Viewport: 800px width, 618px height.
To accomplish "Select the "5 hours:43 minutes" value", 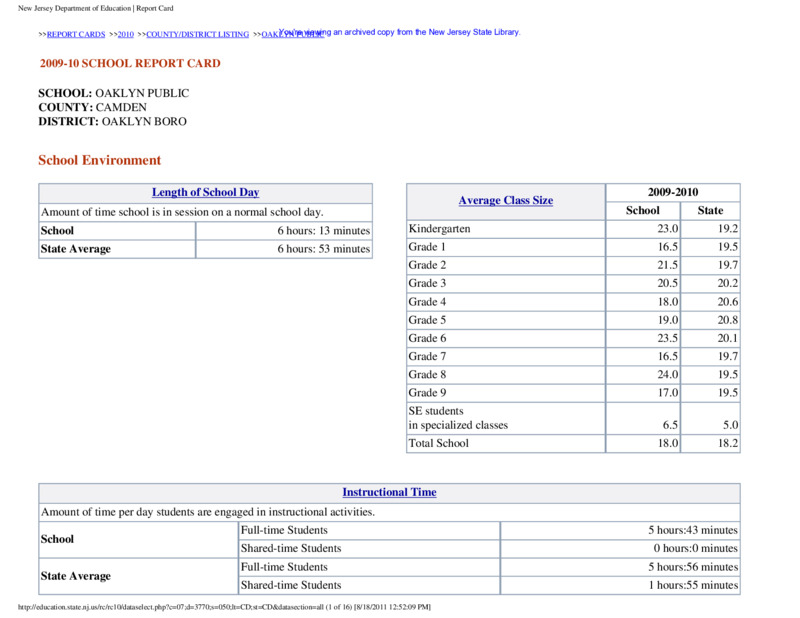I will 693,531.
